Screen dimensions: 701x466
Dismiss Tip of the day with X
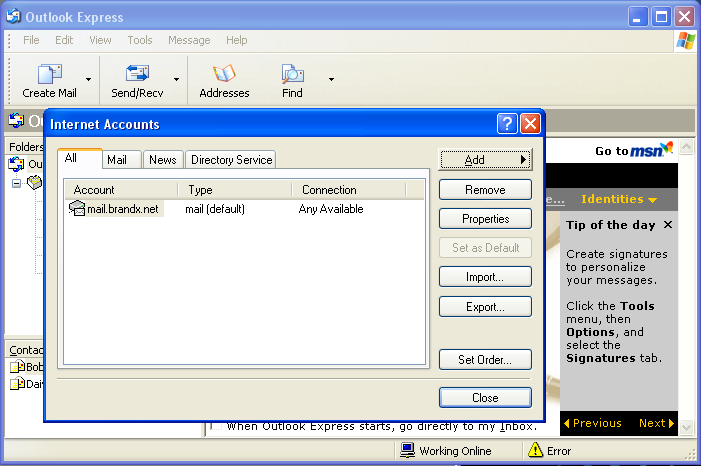point(668,225)
